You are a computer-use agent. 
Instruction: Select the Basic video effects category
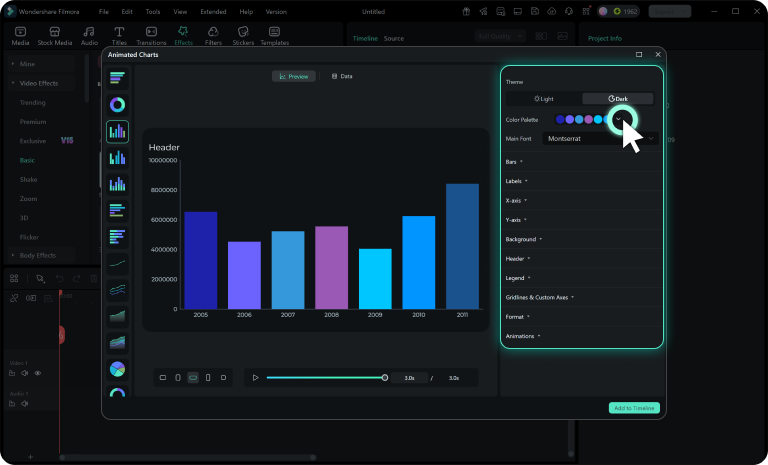pos(27,160)
